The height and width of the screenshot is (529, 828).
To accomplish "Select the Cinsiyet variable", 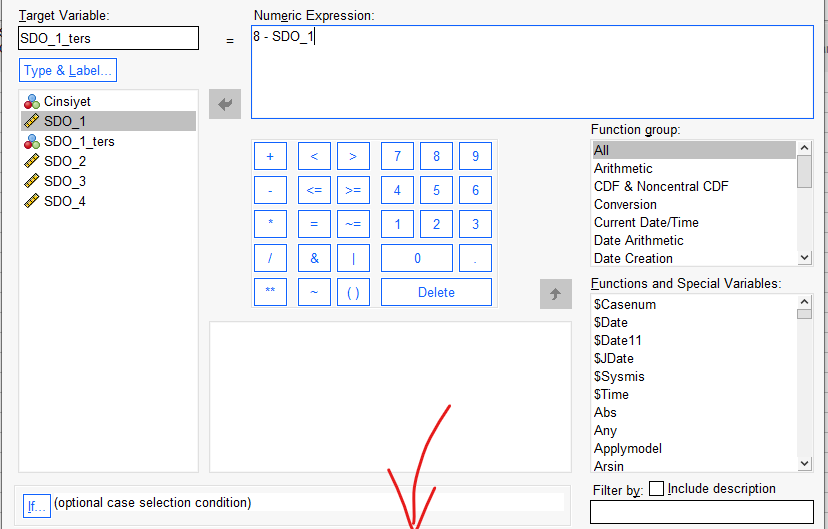I will pos(108,101).
